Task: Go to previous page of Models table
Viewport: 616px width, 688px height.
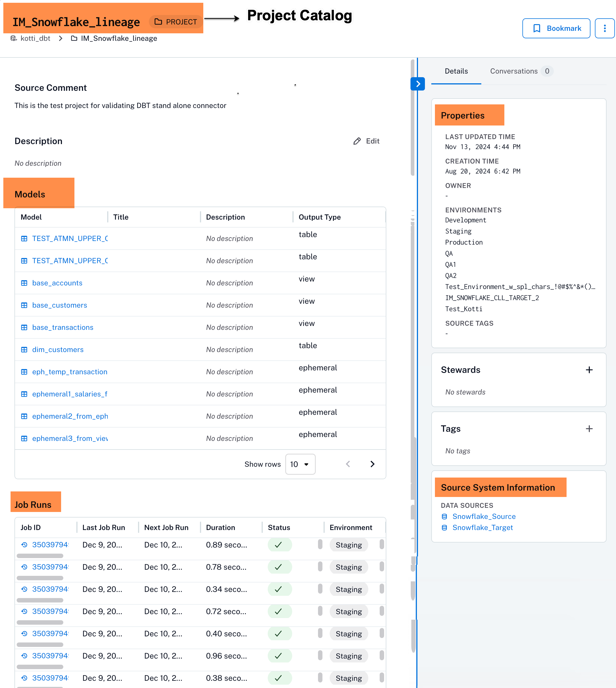Action: pos(348,464)
